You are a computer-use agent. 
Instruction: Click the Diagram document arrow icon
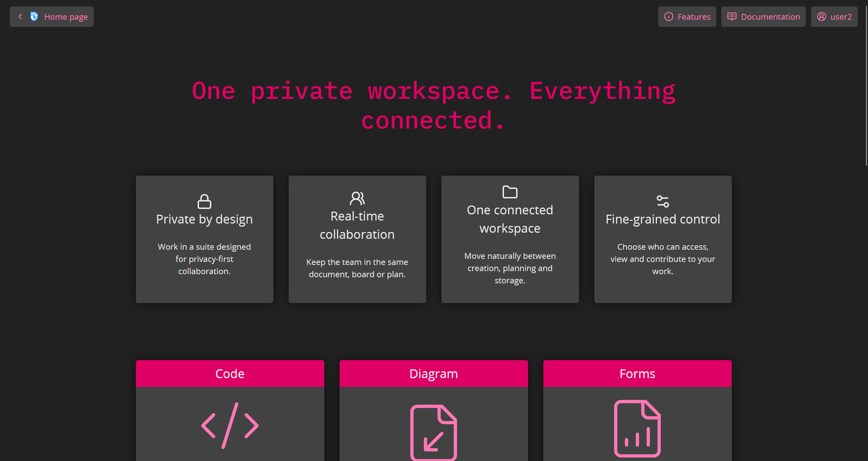tap(434, 432)
